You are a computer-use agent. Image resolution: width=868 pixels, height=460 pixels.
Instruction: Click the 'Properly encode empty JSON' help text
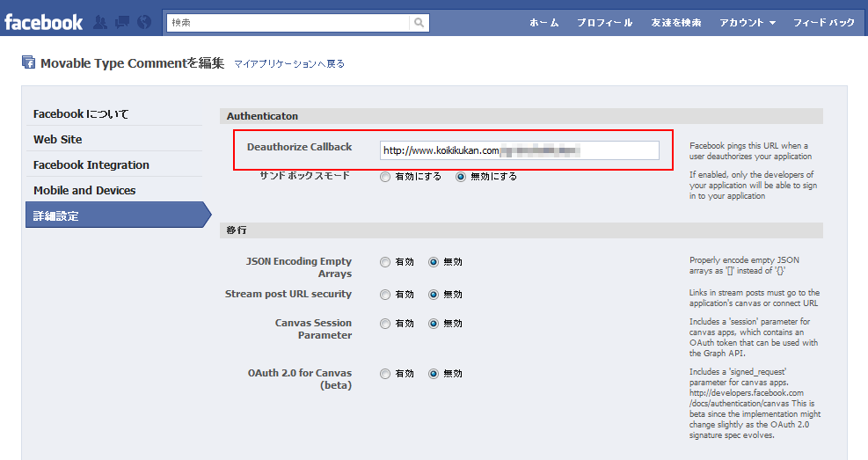pos(745,265)
